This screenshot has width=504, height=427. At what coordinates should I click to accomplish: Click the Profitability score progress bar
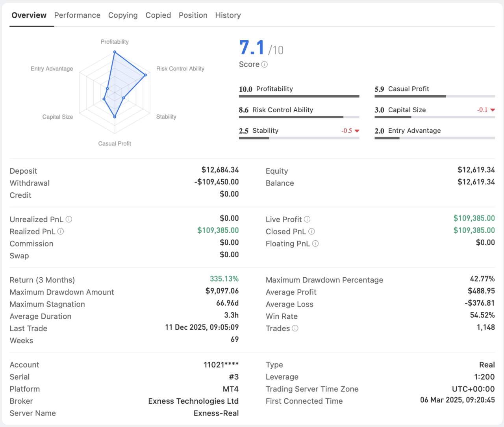click(x=299, y=96)
